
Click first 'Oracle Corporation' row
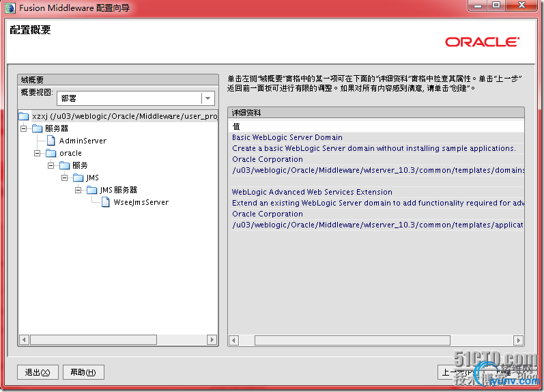(376, 159)
